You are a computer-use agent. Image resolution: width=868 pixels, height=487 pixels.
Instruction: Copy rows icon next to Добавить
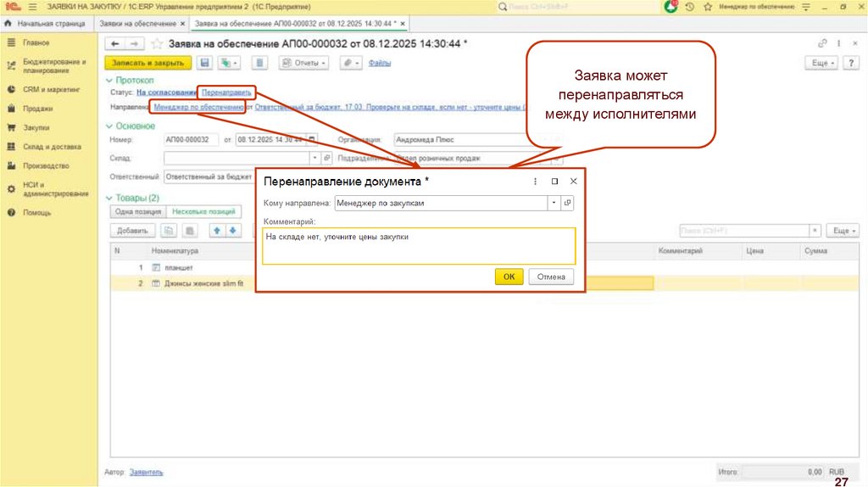(x=169, y=231)
